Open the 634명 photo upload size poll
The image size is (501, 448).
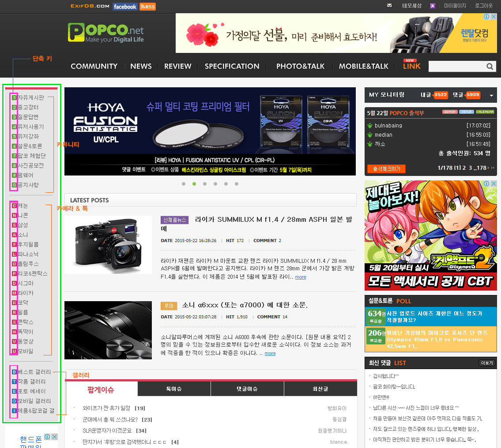431,317
